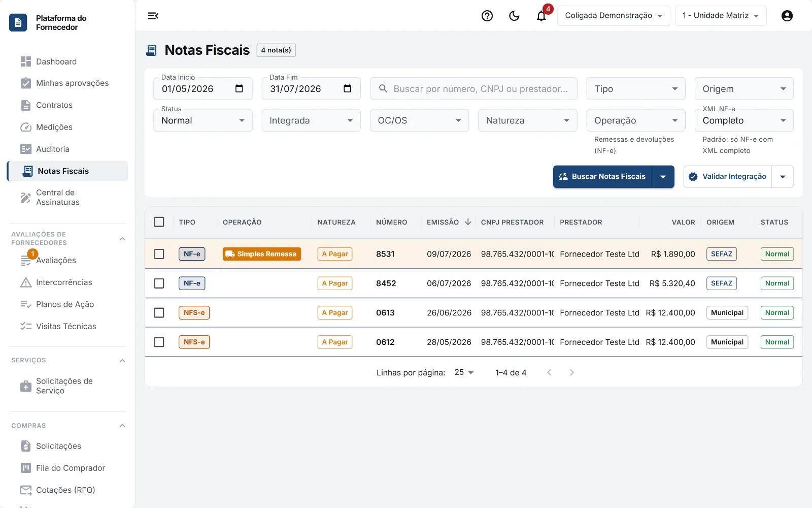Collapse the sidebar menu icon

tap(153, 16)
